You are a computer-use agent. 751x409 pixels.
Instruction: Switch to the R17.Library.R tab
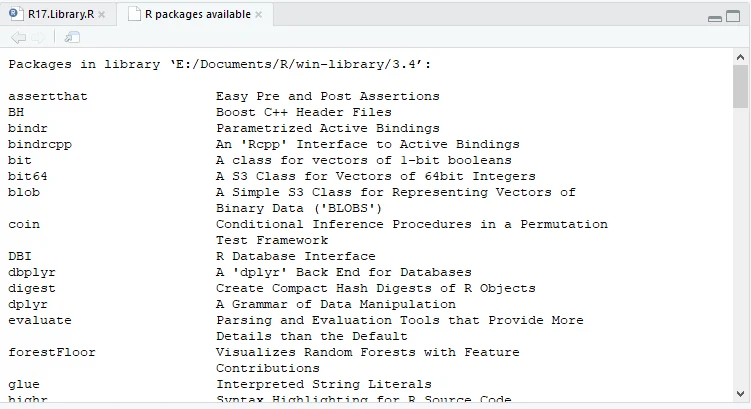(58, 15)
